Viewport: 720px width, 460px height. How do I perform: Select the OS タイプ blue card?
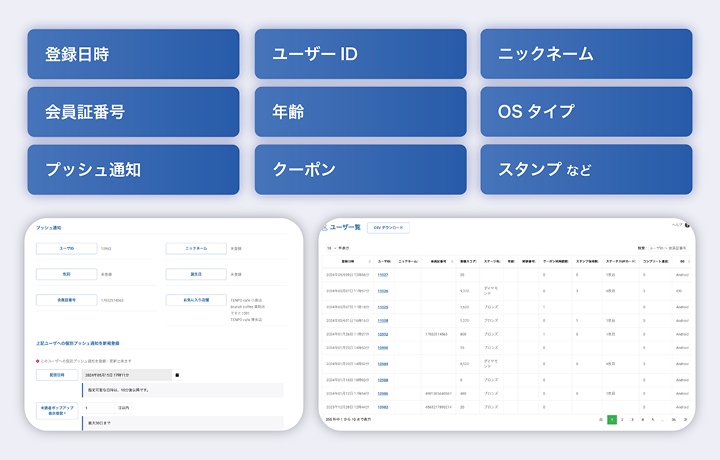(586, 112)
